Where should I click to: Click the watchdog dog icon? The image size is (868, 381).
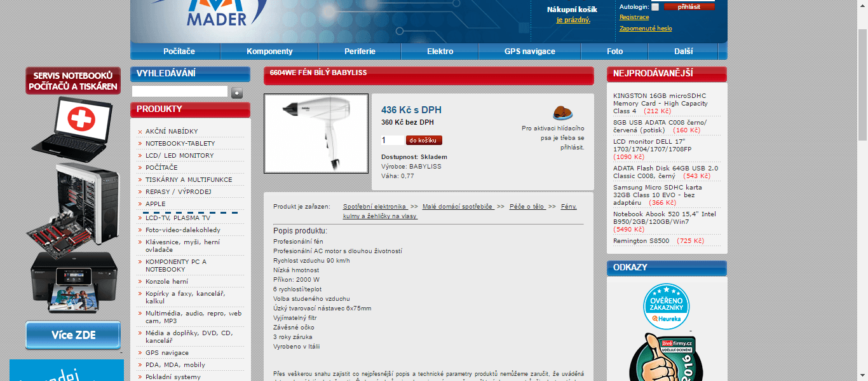(562, 113)
